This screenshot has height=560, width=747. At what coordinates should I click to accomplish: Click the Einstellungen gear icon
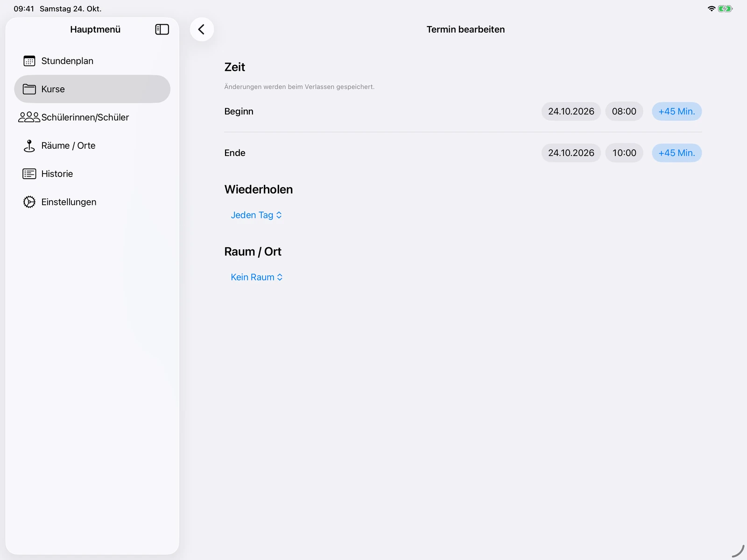coord(29,202)
